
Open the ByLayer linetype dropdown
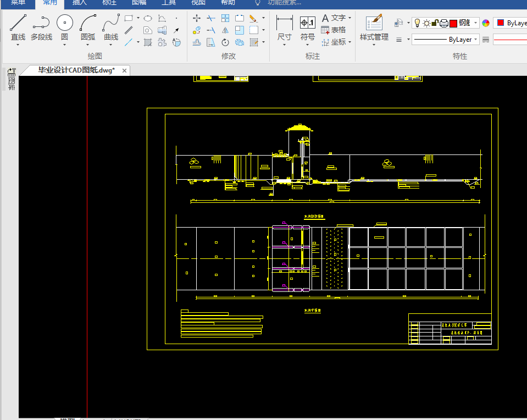pyautogui.click(x=476, y=40)
